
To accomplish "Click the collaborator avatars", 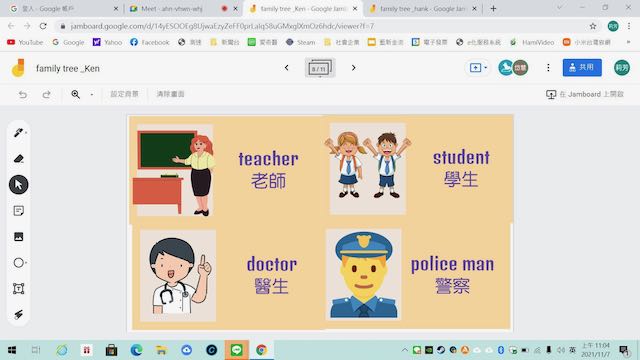I will (513, 68).
